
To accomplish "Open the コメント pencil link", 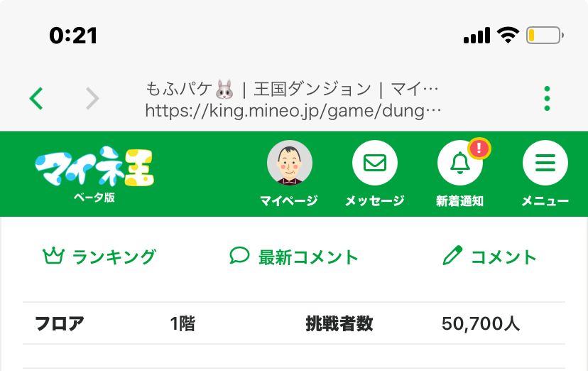I will tap(489, 256).
